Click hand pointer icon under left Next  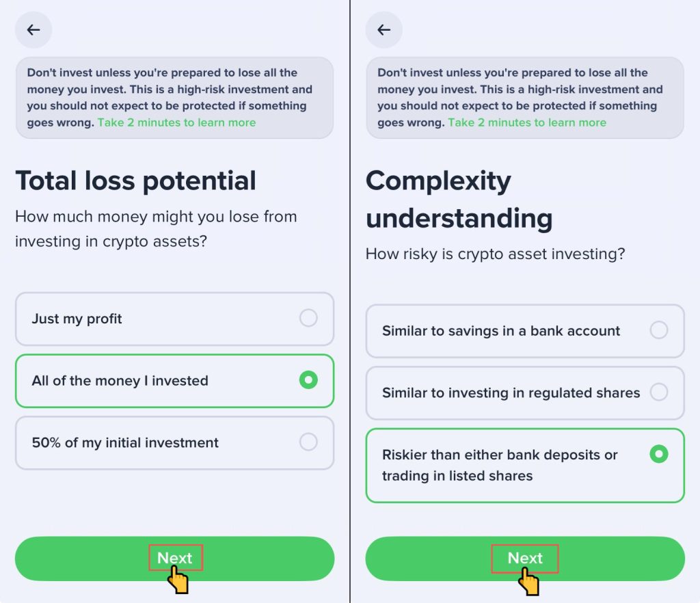pos(178,582)
